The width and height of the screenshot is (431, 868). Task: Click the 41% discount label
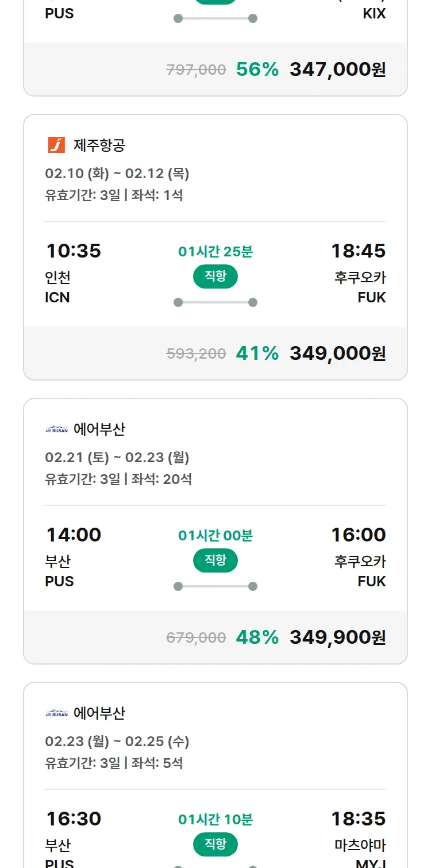[x=257, y=354]
